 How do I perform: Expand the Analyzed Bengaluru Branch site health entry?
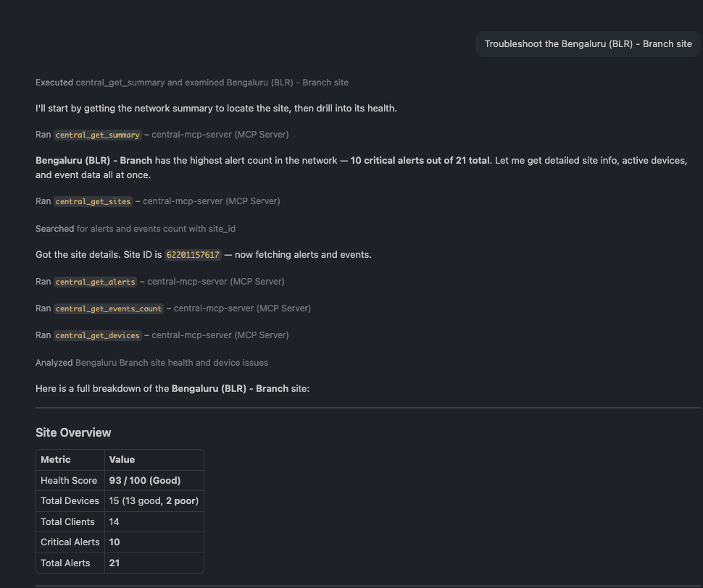(152, 362)
